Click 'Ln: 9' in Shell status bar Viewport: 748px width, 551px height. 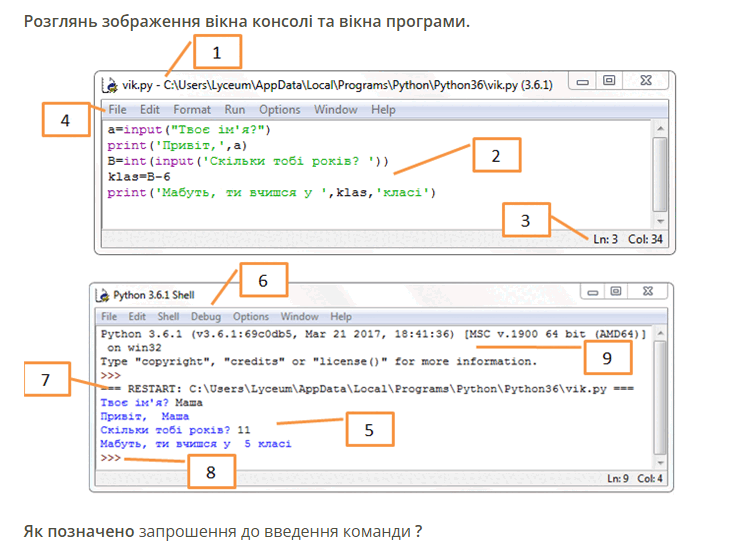coord(618,478)
